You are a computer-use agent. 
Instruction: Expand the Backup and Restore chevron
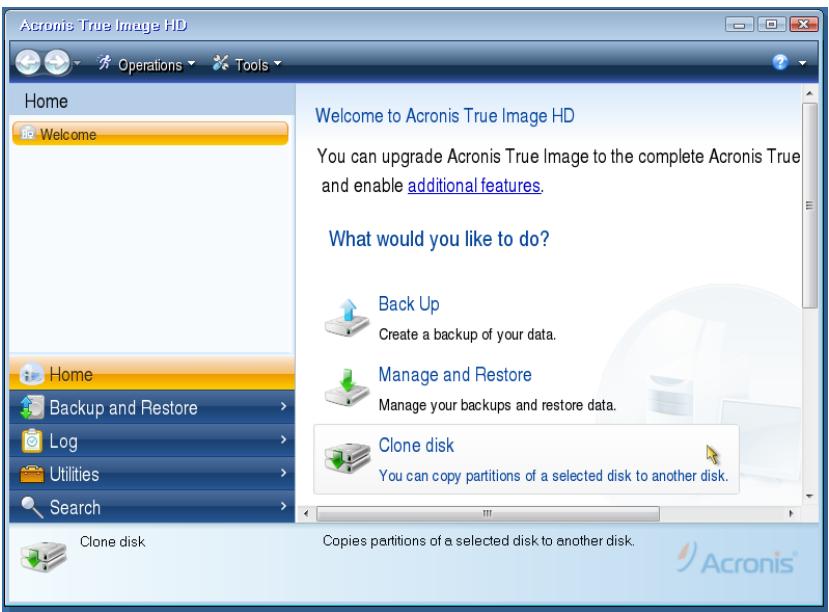tap(283, 406)
